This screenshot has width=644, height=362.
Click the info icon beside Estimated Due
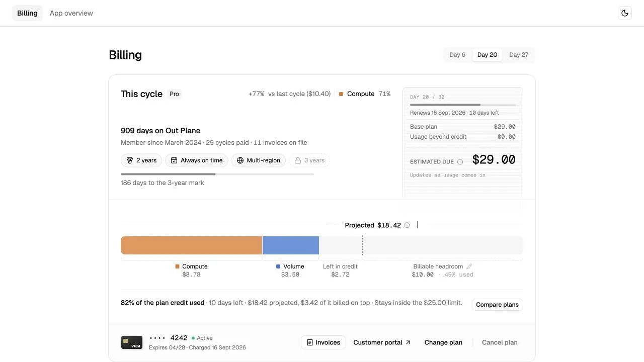pos(460,162)
